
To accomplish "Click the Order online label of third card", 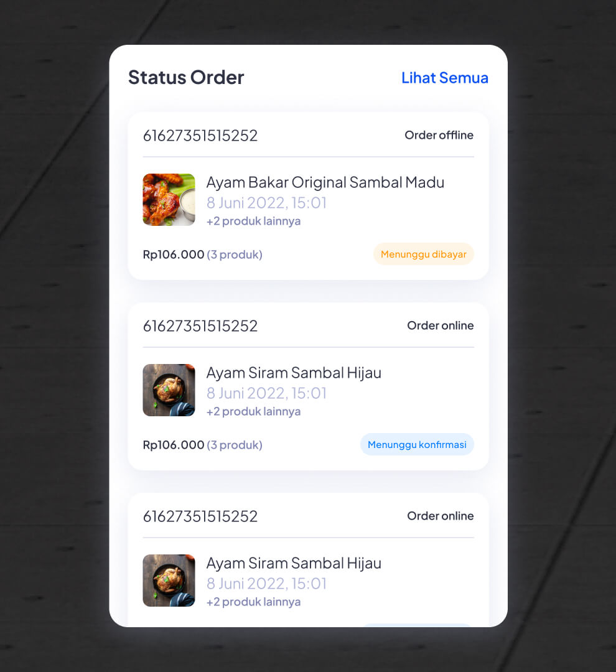I will click(441, 516).
